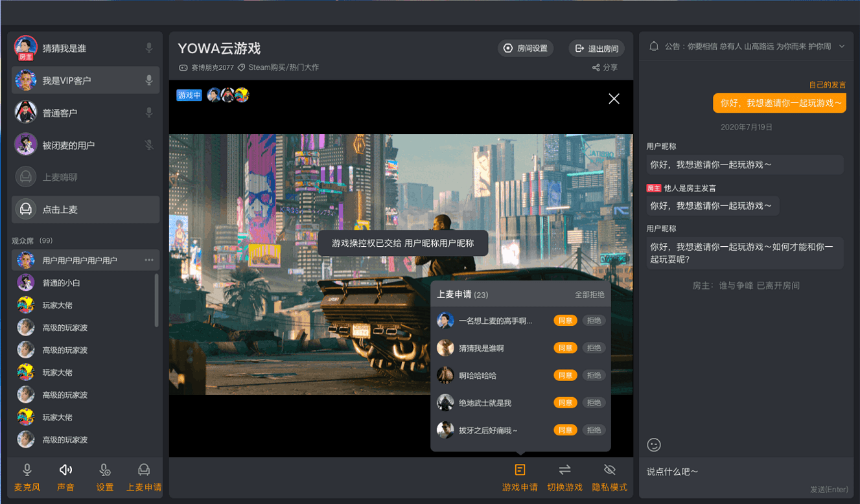Approve request from 猜猜我是谁啊
860x504 pixels.
click(565, 348)
